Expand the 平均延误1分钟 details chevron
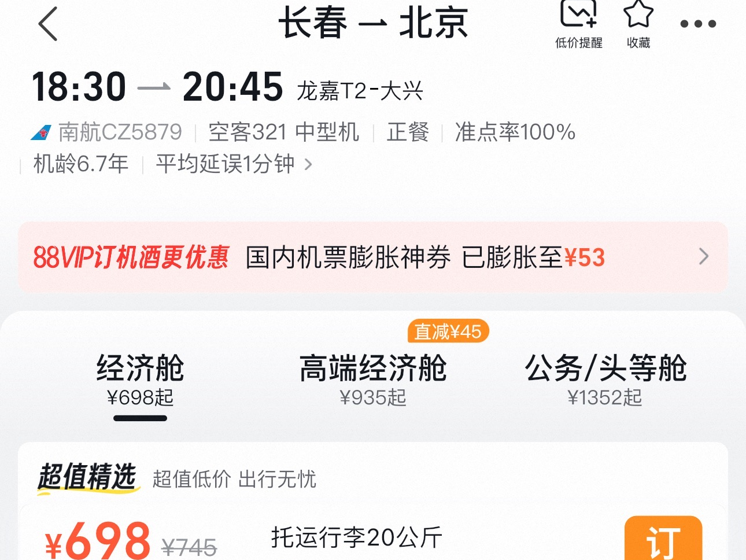This screenshot has width=746, height=560. pyautogui.click(x=308, y=165)
